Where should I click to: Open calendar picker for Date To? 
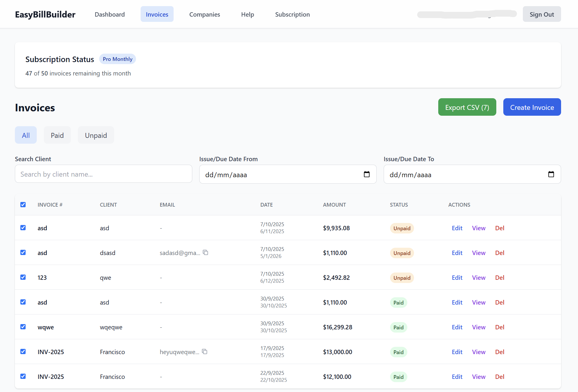click(x=551, y=174)
